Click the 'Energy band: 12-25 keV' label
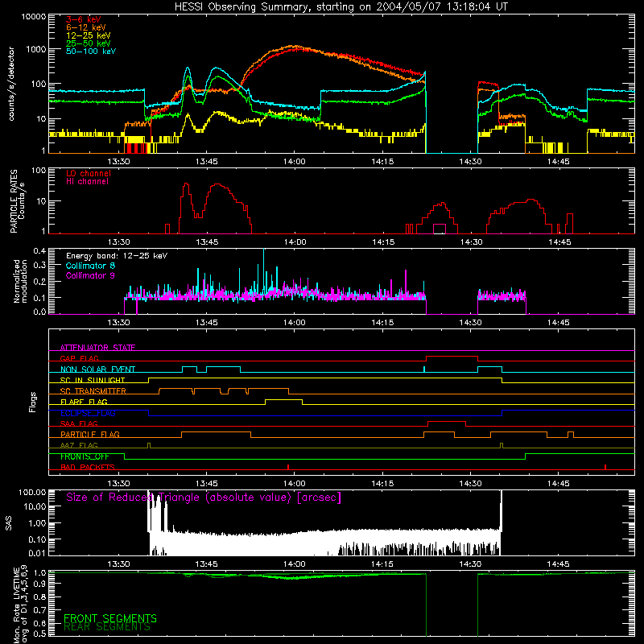The width and height of the screenshot is (644, 644). pyautogui.click(x=117, y=256)
